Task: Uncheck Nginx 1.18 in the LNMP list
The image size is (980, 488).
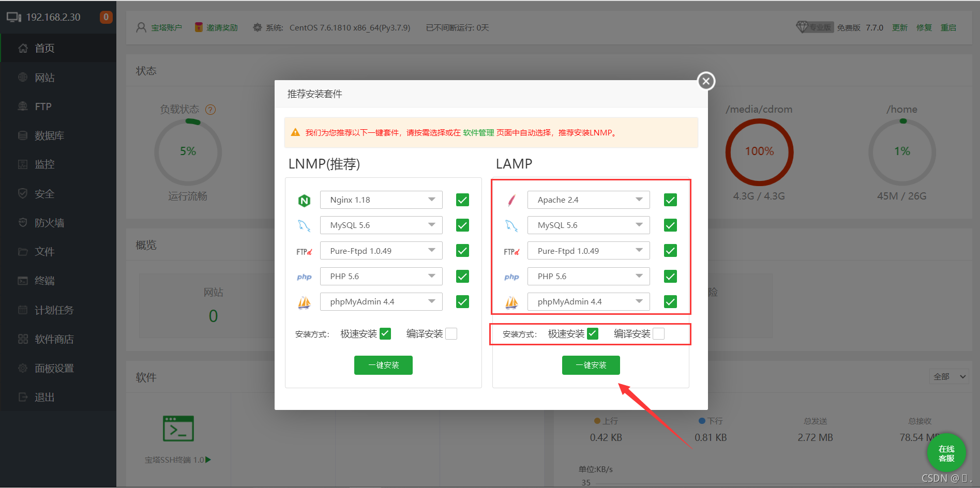Action: [462, 200]
